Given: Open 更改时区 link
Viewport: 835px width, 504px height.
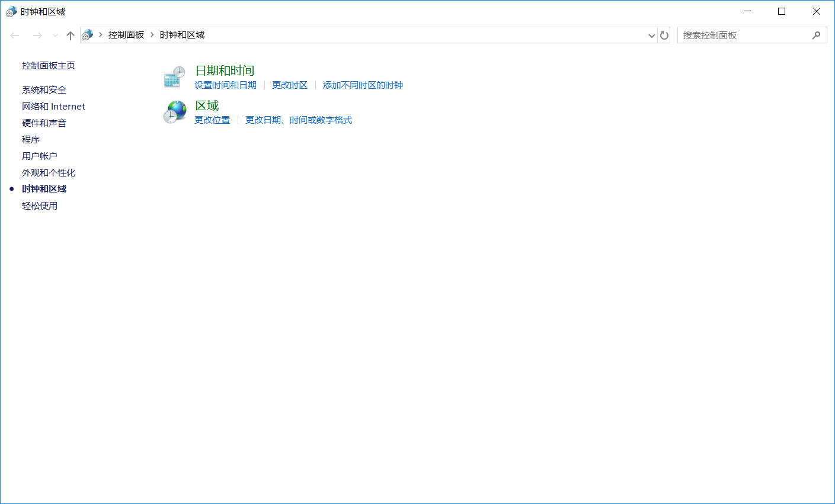Looking at the screenshot, I should pyautogui.click(x=290, y=85).
